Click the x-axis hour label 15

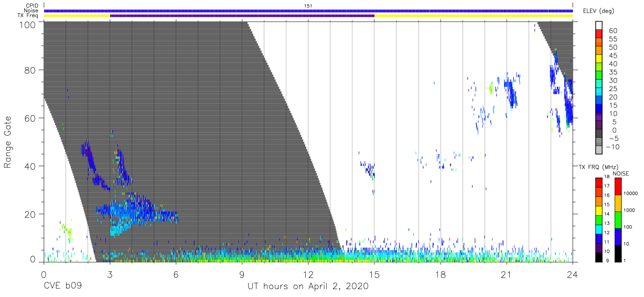click(x=374, y=274)
